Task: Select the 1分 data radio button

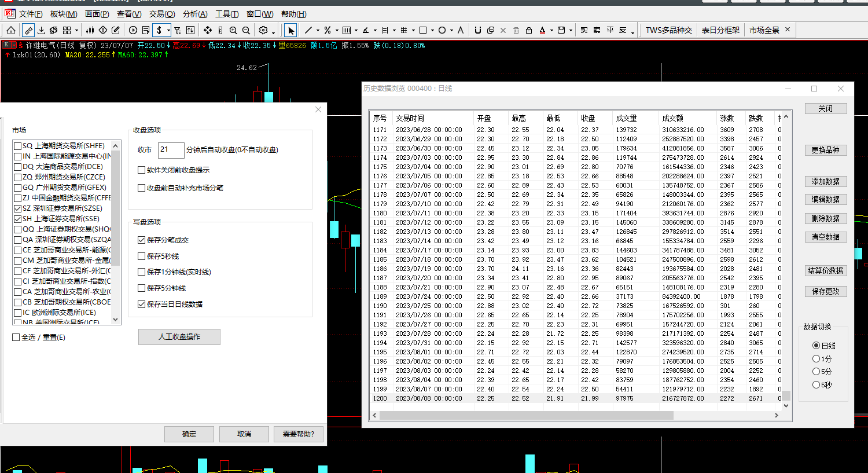Action: 816,359
